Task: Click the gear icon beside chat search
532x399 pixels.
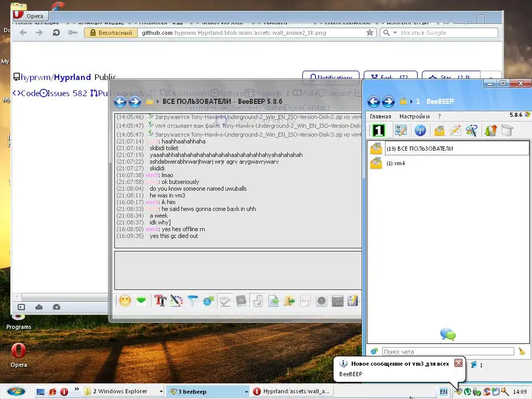Action: (x=374, y=352)
